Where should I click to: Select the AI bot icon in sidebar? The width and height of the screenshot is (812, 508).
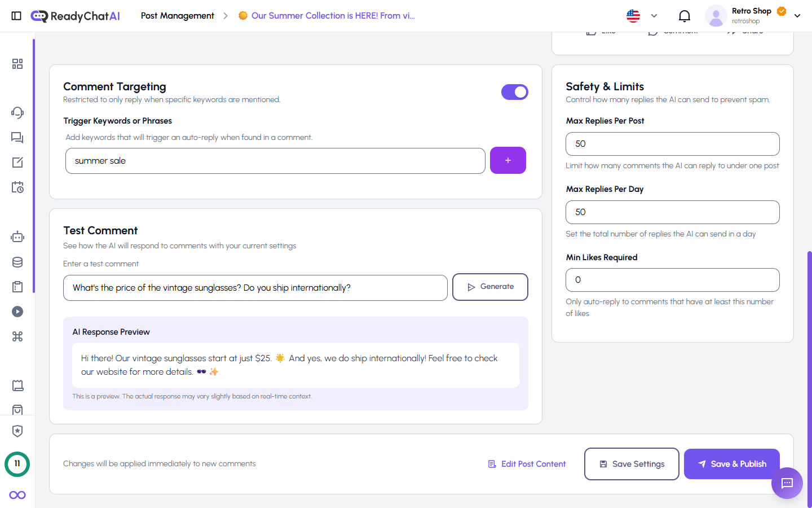click(17, 237)
